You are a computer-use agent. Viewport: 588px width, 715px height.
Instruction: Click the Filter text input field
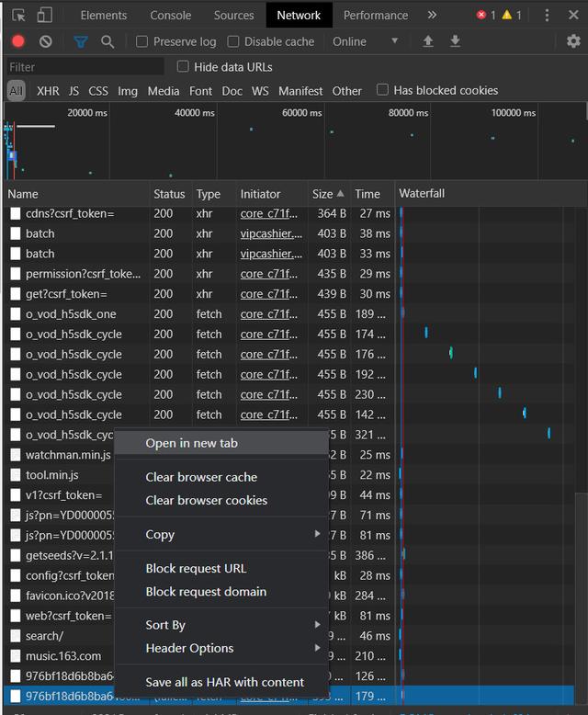pyautogui.click(x=85, y=66)
